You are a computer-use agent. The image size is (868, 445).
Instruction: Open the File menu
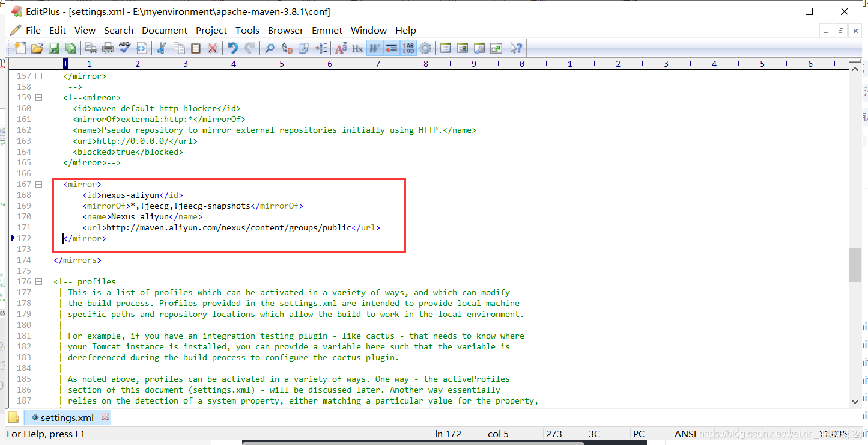coord(34,30)
